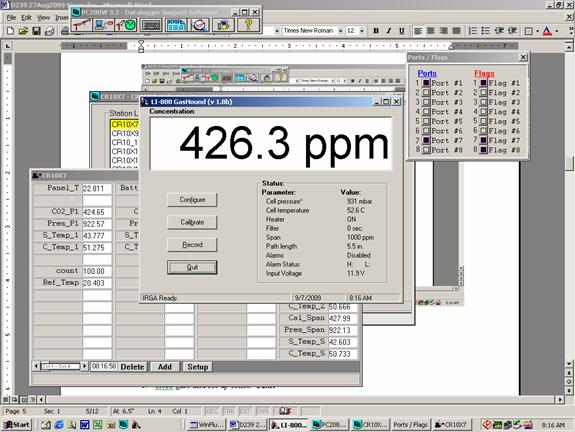Click Font Color red A swatch

pyautogui.click(x=547, y=31)
